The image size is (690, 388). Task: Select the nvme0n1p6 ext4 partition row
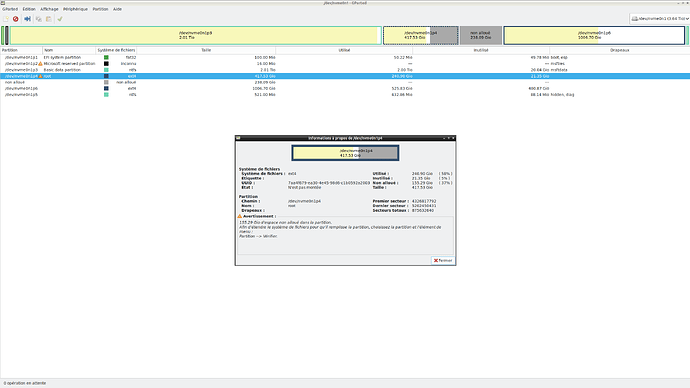click(x=345, y=88)
